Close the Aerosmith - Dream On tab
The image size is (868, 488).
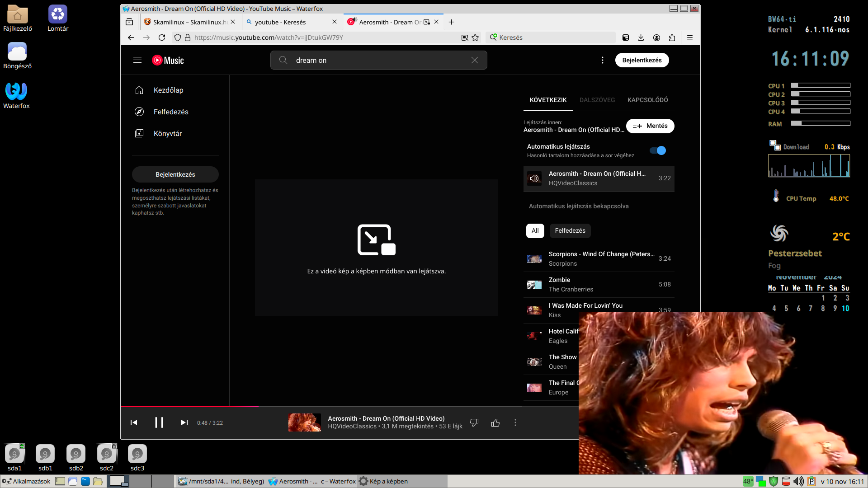[x=436, y=22]
